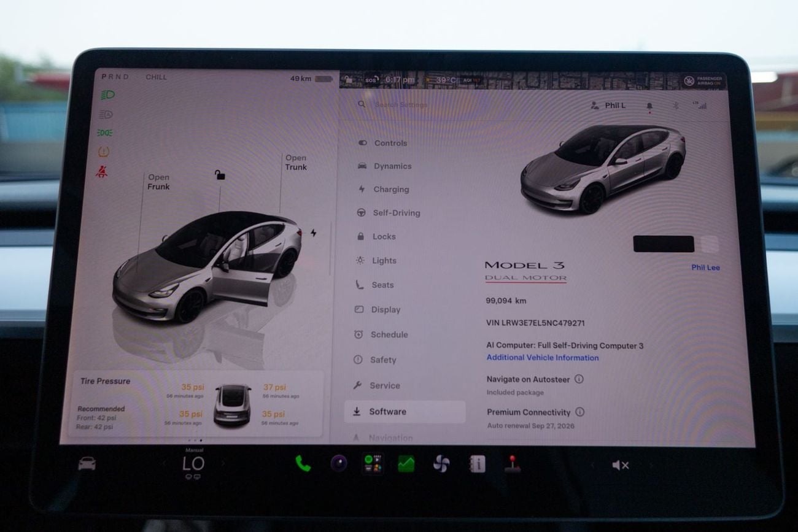
Task: Tap the 35 psi front-left tire reading
Action: (x=192, y=387)
